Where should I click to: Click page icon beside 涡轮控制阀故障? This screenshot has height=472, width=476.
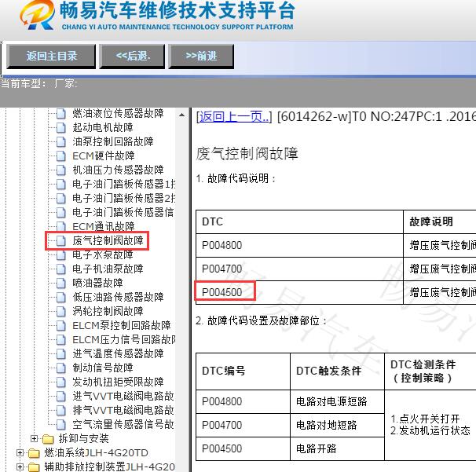point(61,312)
